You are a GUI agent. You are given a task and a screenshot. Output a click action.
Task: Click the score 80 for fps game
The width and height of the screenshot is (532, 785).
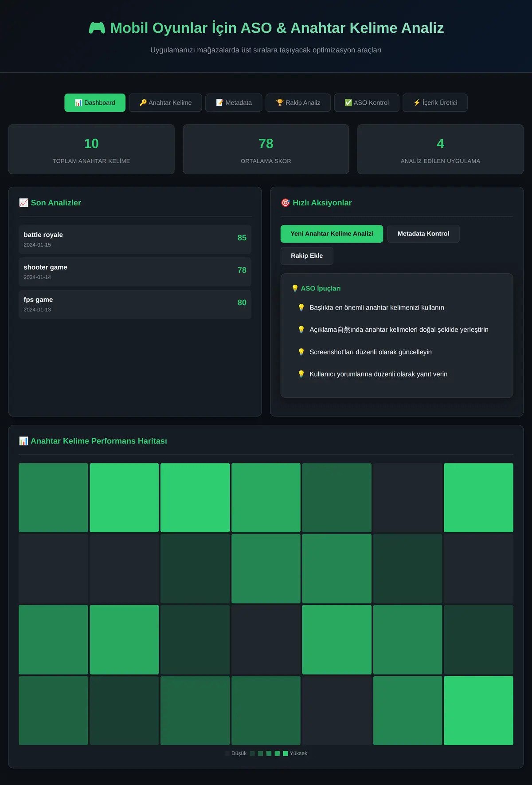coord(242,302)
